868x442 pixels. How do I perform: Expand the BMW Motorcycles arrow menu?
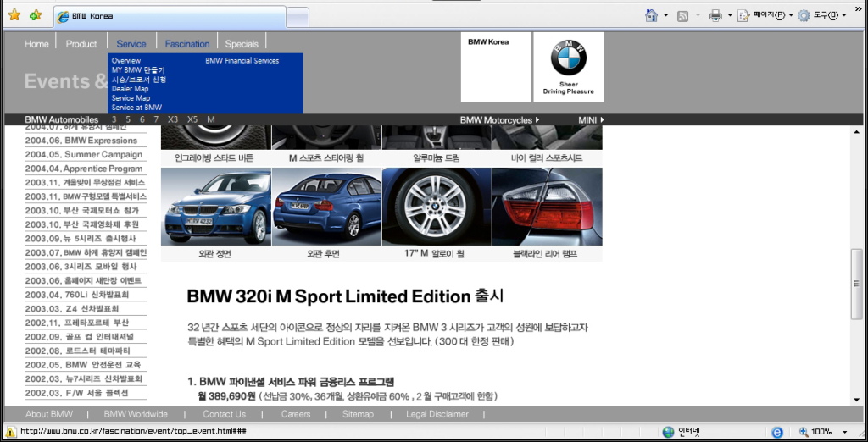pyautogui.click(x=537, y=119)
